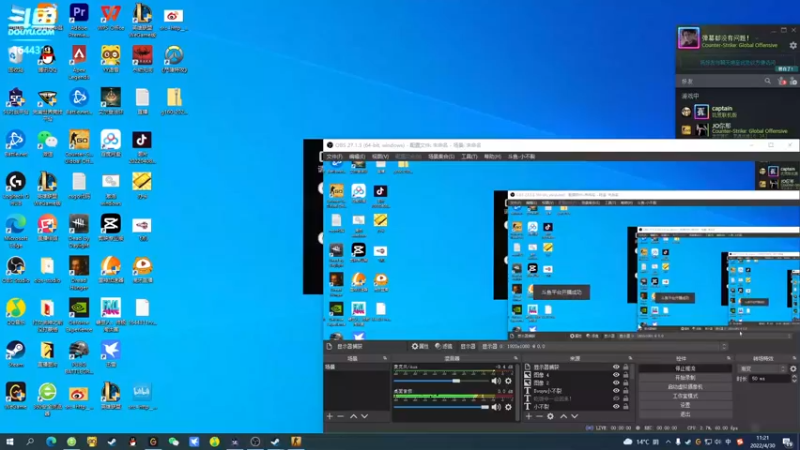The height and width of the screenshot is (450, 800).
Task: Open 帮助(H) menu in OBS
Action: [492, 157]
